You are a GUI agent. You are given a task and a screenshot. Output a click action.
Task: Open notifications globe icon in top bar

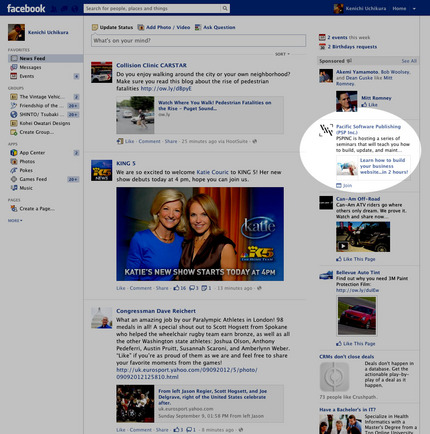coord(75,9)
